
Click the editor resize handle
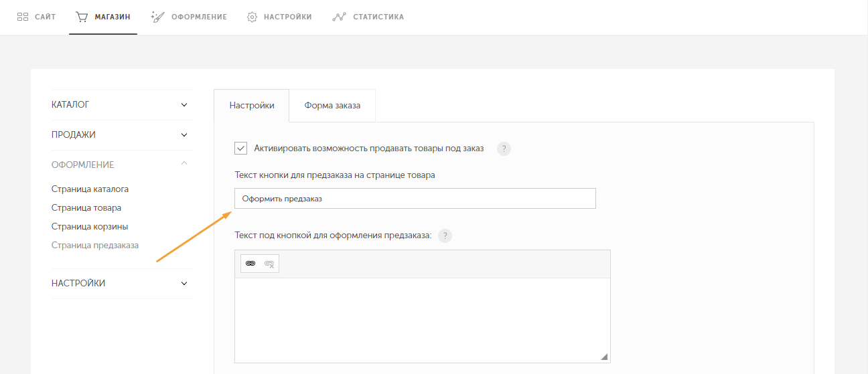pyautogui.click(x=604, y=357)
